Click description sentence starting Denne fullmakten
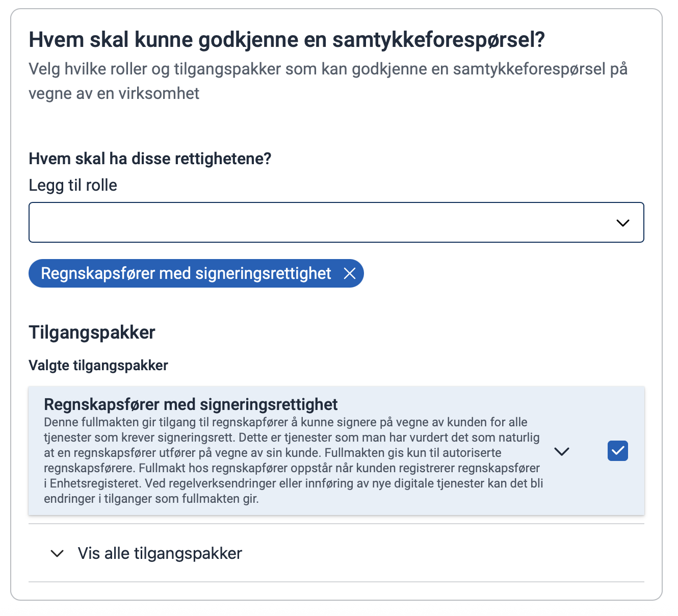This screenshot has width=678, height=616. pos(285,422)
